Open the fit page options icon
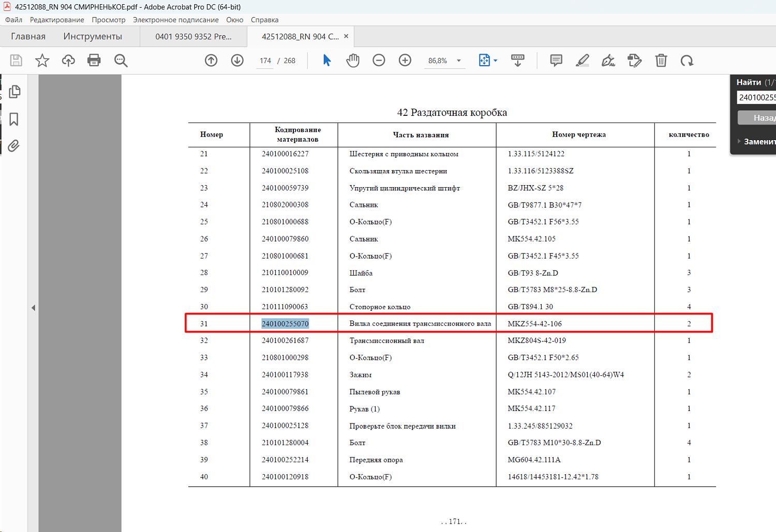 (x=485, y=60)
